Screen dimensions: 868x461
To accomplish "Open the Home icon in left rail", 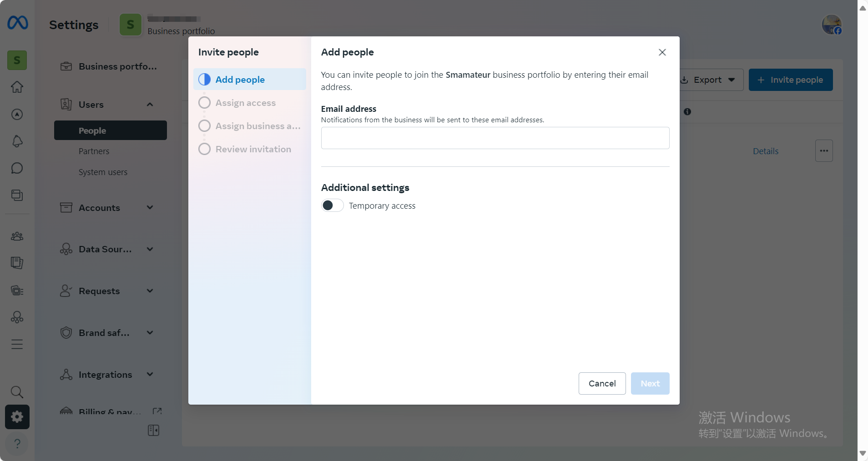I will (17, 87).
